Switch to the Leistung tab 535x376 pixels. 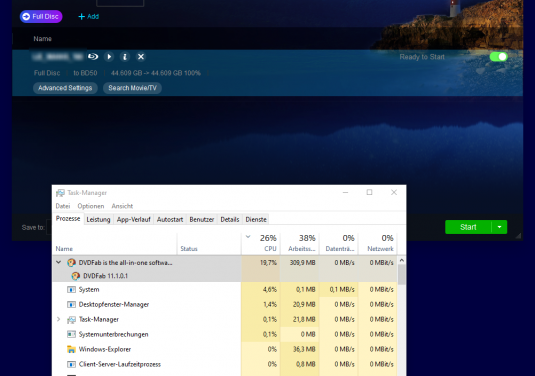pyautogui.click(x=98, y=219)
